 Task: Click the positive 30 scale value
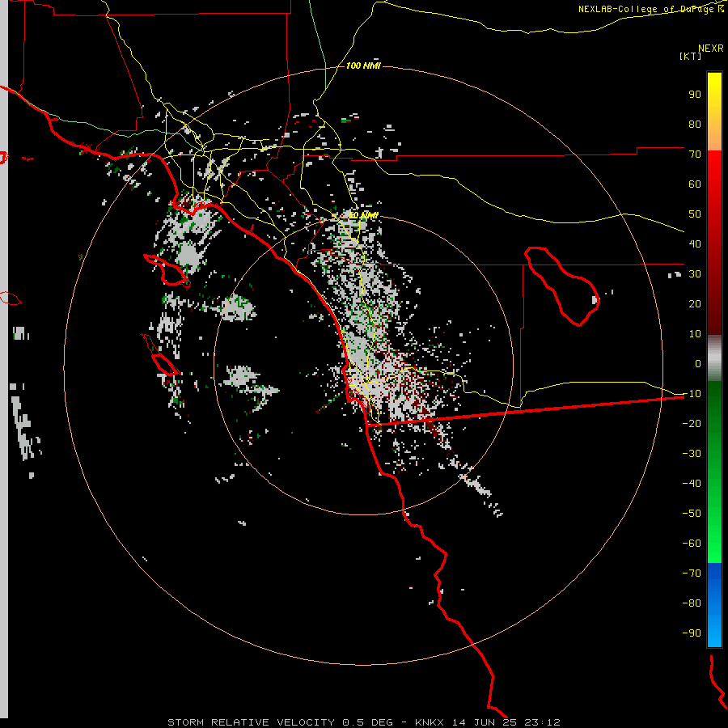pos(695,274)
